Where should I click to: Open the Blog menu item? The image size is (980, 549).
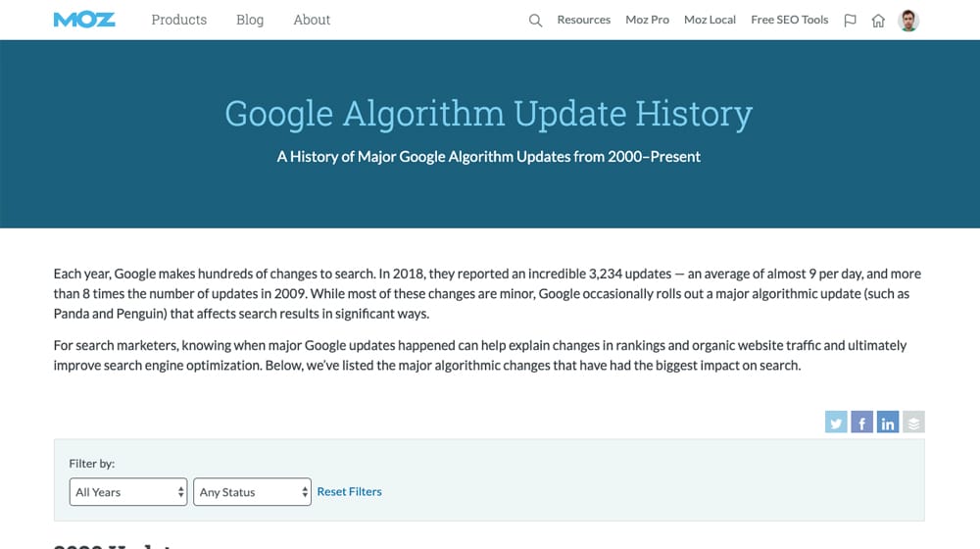250,20
